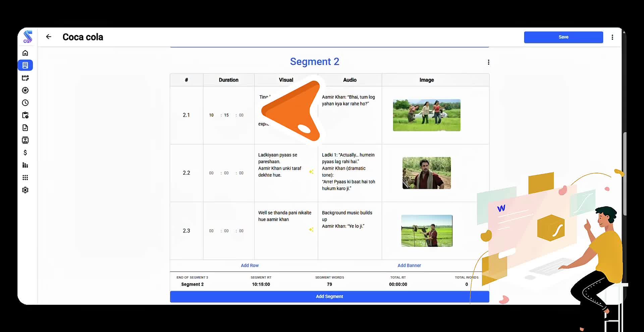
Task: Click visual text 'Well se thanda pani nikalte'
Action: (285, 213)
